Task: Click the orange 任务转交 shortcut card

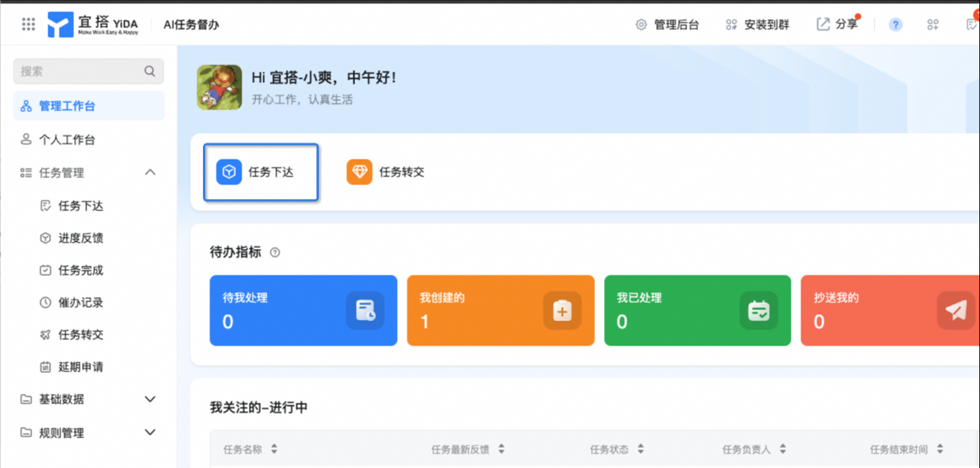Action: (386, 172)
